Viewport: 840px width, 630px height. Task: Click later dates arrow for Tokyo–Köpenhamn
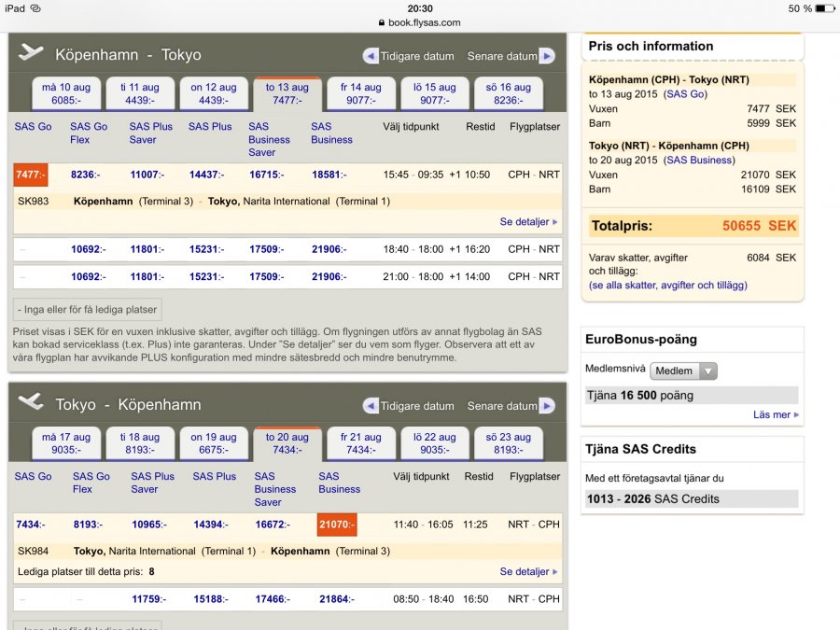click(x=547, y=406)
